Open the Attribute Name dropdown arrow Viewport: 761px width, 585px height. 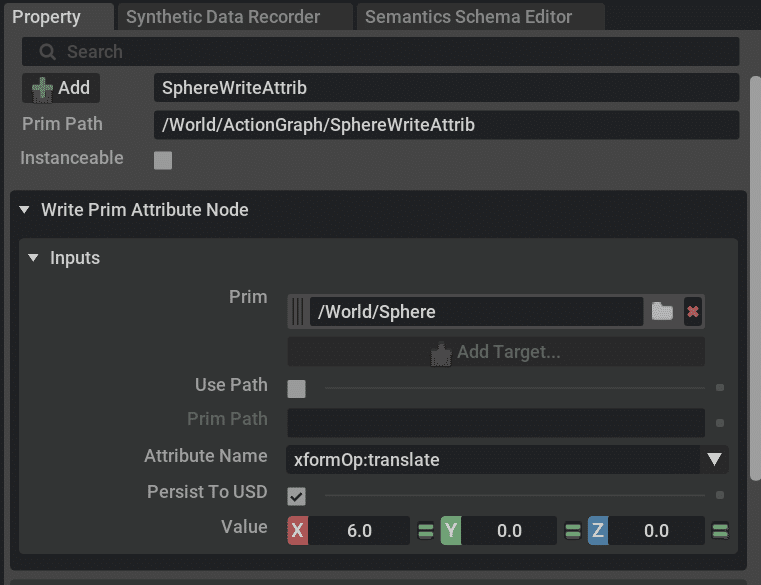[x=714, y=459]
